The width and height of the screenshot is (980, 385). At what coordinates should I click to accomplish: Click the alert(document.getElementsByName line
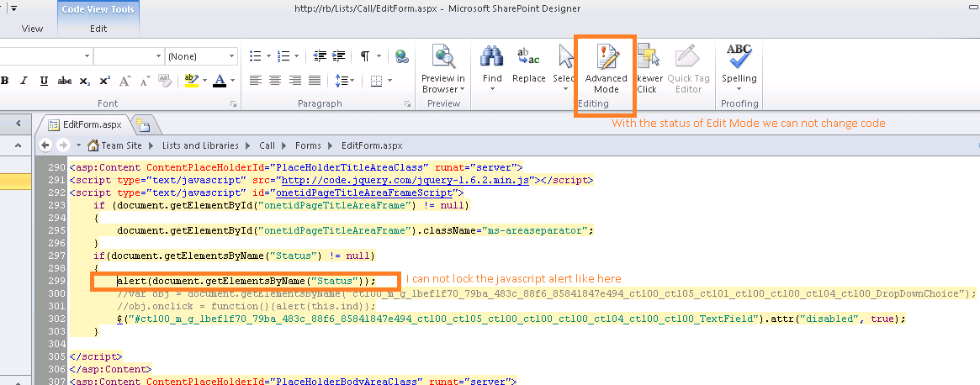pyautogui.click(x=246, y=282)
